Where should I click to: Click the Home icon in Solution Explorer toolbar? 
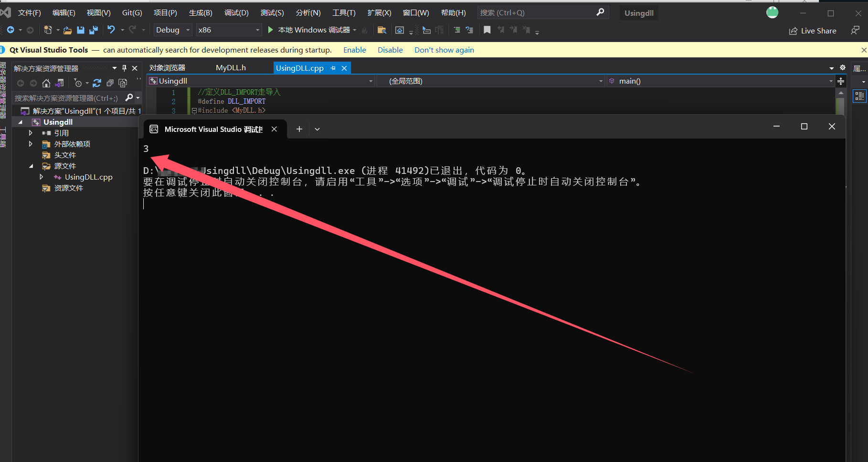pyautogui.click(x=46, y=83)
